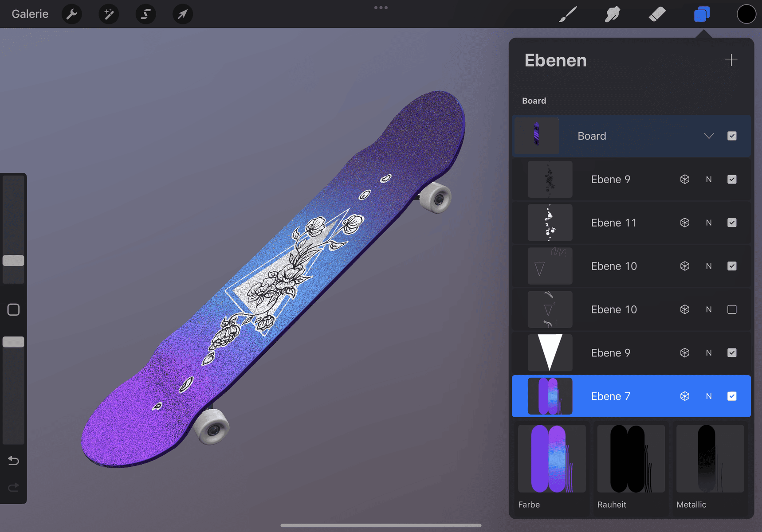
Task: Hide the visible Ebene 10 layer
Action: [x=732, y=266]
